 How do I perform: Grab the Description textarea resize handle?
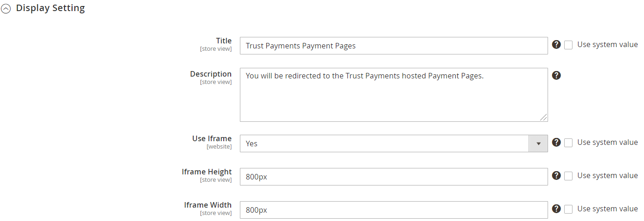(x=544, y=118)
